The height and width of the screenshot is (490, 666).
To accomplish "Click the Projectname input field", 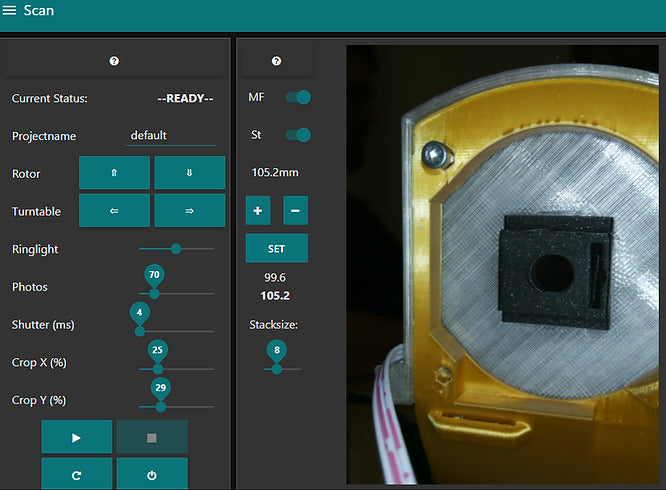I will pyautogui.click(x=170, y=135).
